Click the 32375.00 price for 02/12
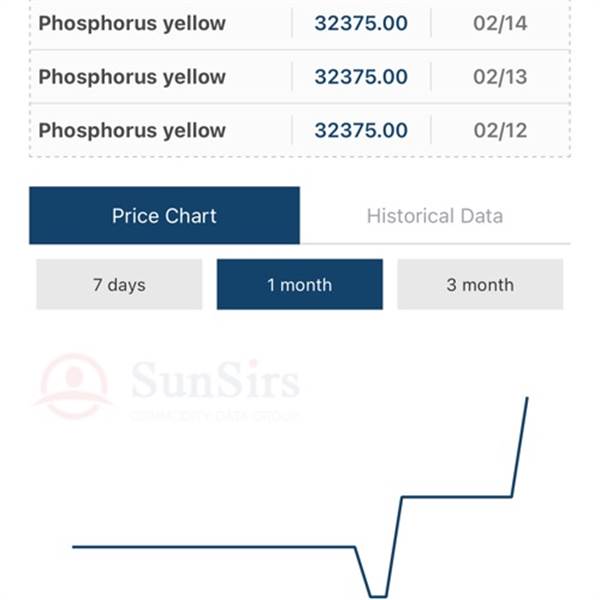This screenshot has width=600, height=600. coord(361,130)
